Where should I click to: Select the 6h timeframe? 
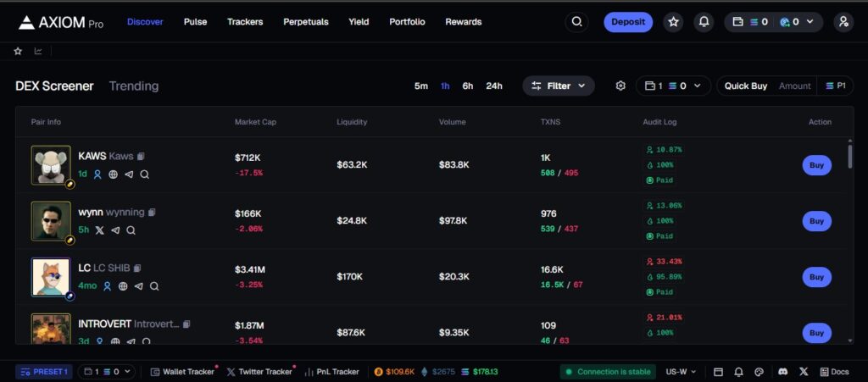pyautogui.click(x=468, y=86)
